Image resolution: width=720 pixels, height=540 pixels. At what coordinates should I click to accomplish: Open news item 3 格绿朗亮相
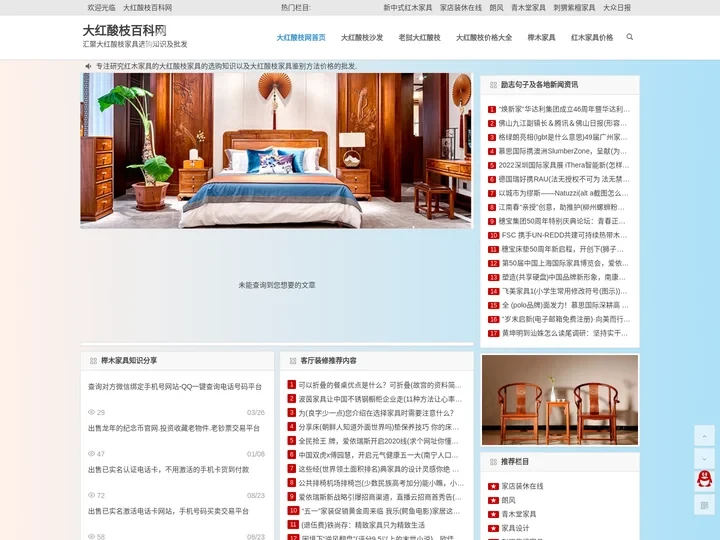pyautogui.click(x=563, y=137)
